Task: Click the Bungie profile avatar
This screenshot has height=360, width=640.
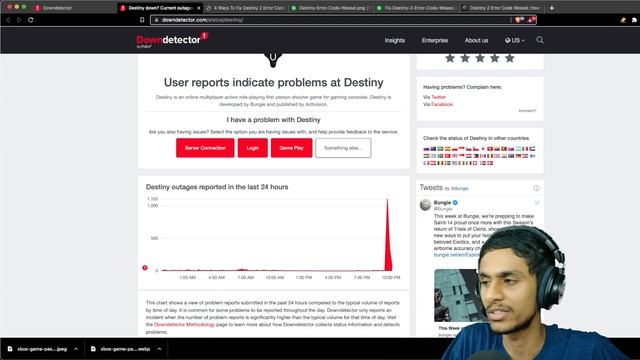Action: (425, 205)
